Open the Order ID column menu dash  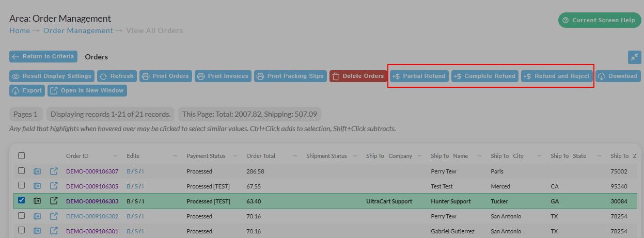click(x=115, y=156)
